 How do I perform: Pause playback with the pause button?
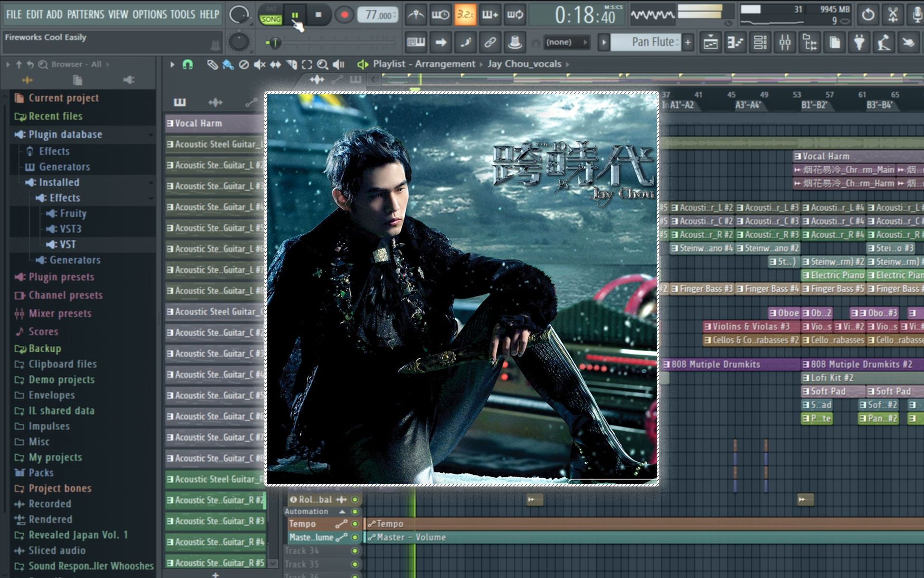(x=295, y=15)
